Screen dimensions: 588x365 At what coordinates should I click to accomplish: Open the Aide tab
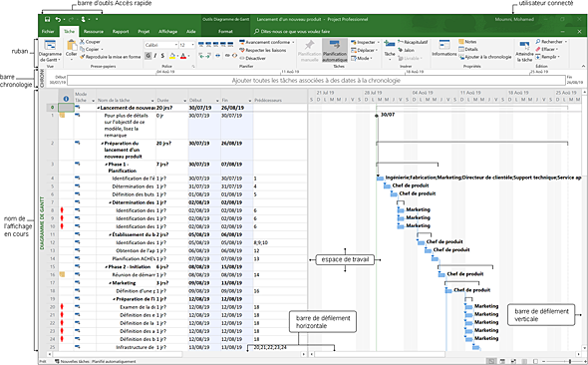pyautogui.click(x=191, y=32)
